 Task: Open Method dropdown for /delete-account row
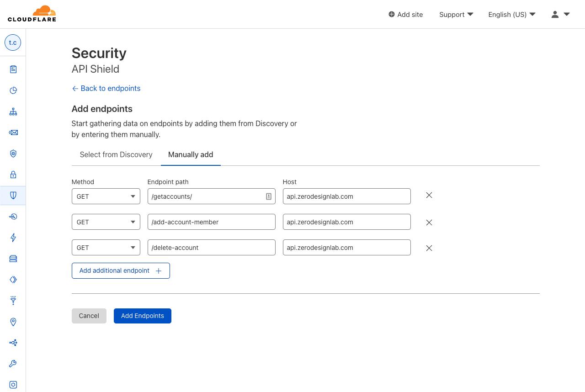point(106,248)
